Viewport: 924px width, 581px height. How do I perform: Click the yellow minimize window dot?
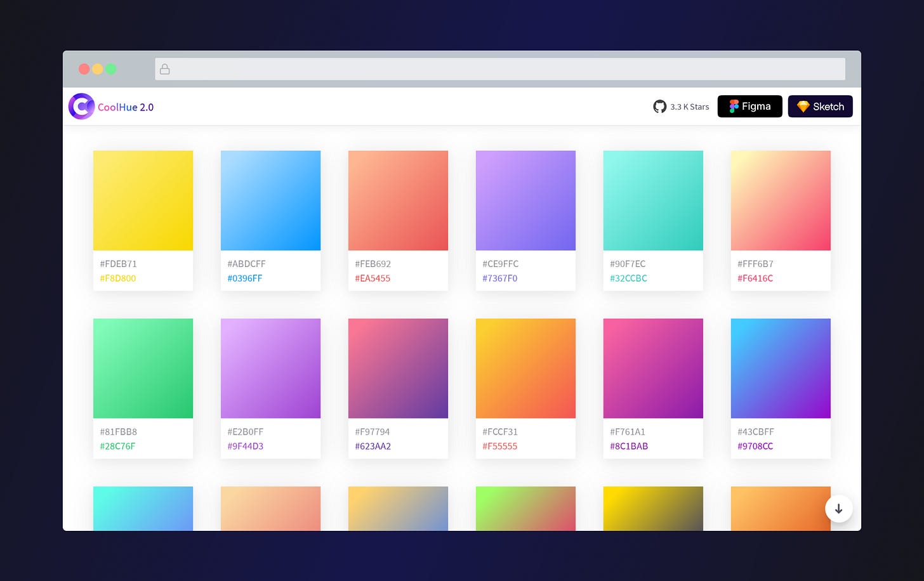[98, 69]
